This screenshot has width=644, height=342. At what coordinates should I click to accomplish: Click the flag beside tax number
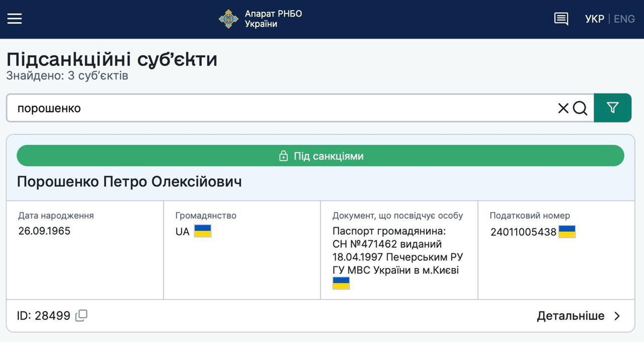point(567,232)
